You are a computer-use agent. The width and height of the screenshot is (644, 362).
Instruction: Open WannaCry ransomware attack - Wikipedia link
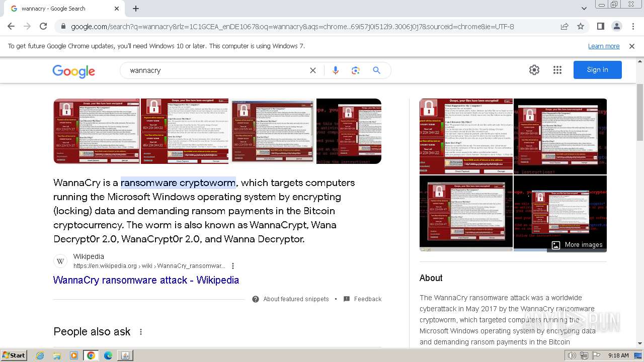coord(146,280)
